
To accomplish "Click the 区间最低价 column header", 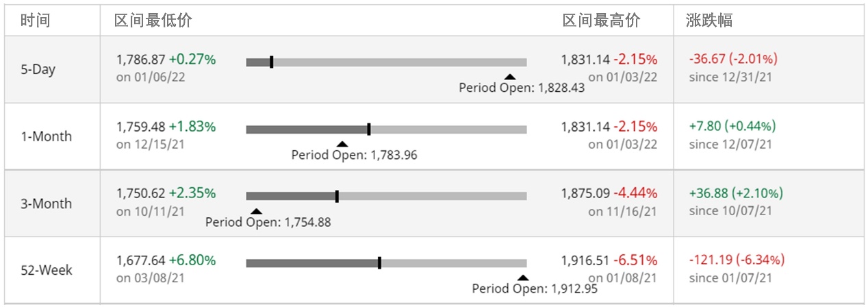I will pos(153,21).
